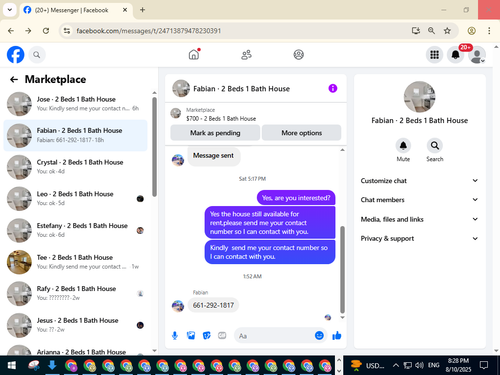The height and width of the screenshot is (375, 500).
Task: Click the Facebook search magnifier icon
Action: coord(37,55)
